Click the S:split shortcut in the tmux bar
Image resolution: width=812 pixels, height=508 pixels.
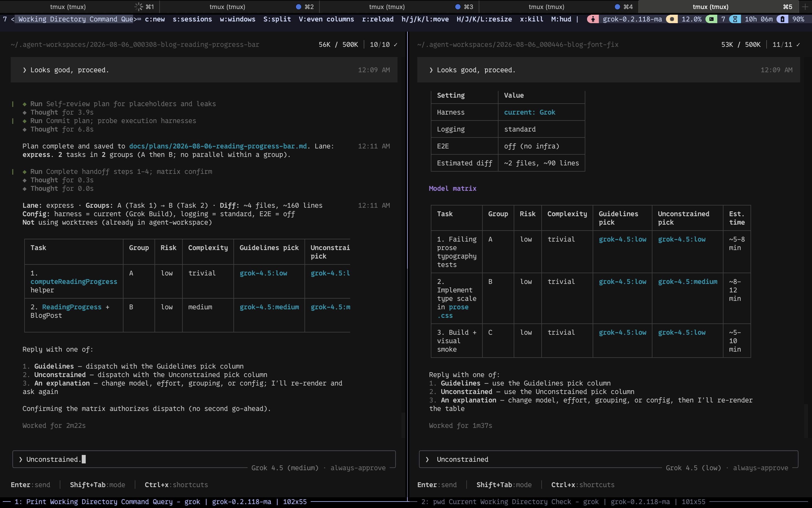[277, 19]
